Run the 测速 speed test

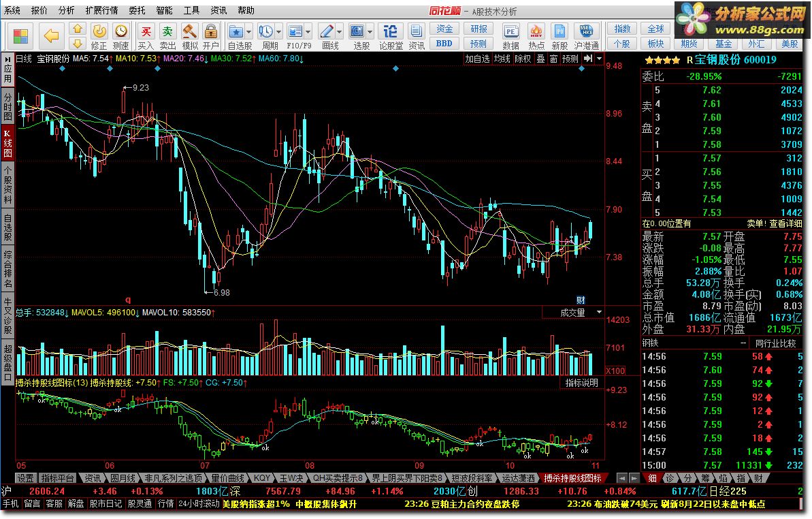pos(121,36)
